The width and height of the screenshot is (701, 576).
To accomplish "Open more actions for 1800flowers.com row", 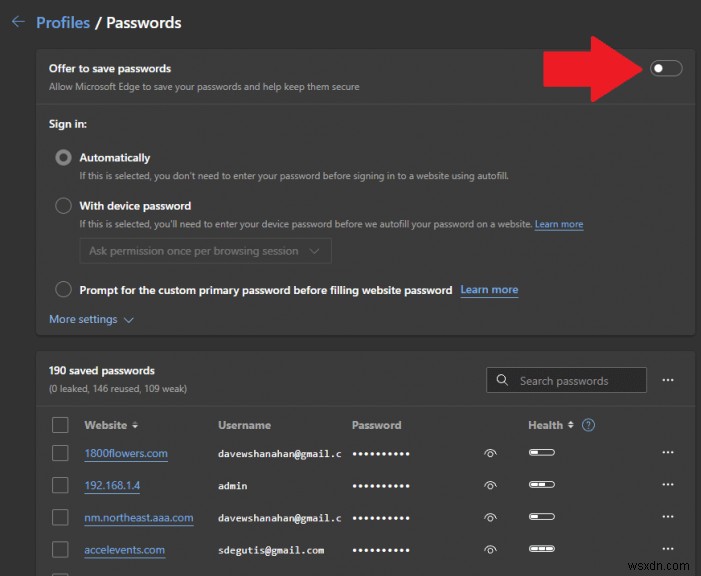I will coord(668,453).
